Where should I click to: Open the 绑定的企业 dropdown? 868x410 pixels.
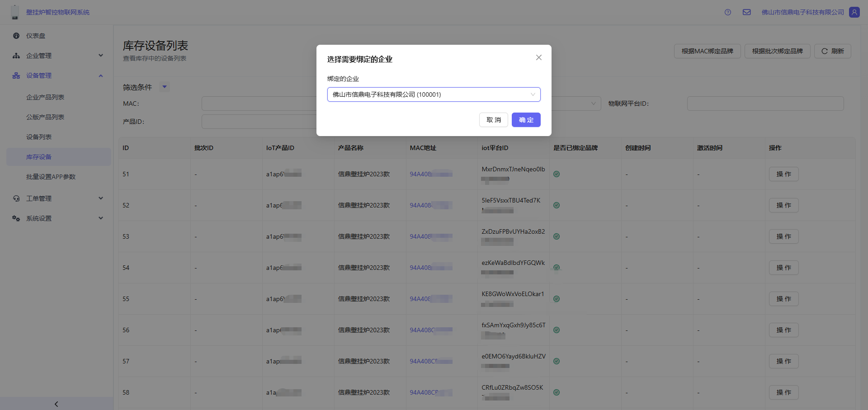[434, 94]
